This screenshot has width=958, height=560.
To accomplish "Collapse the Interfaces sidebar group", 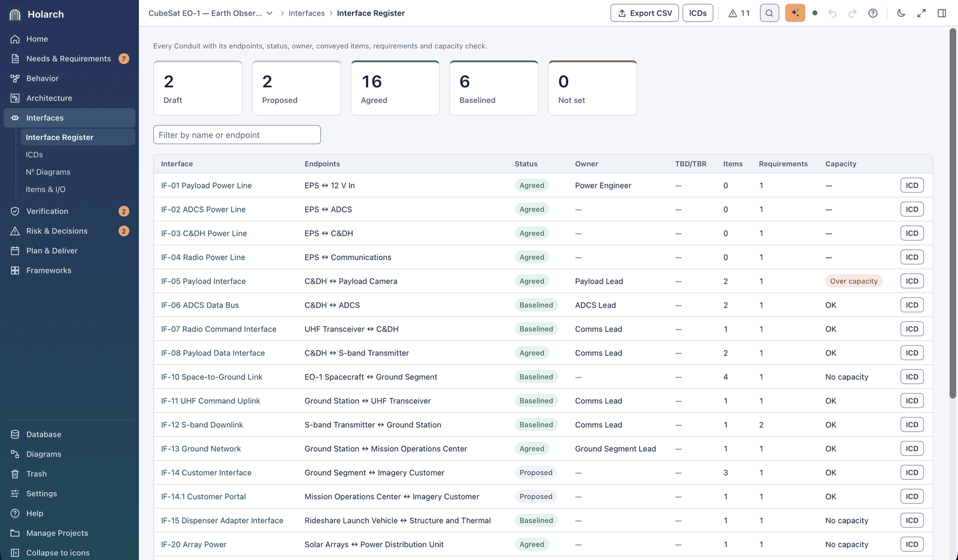I will (x=69, y=118).
